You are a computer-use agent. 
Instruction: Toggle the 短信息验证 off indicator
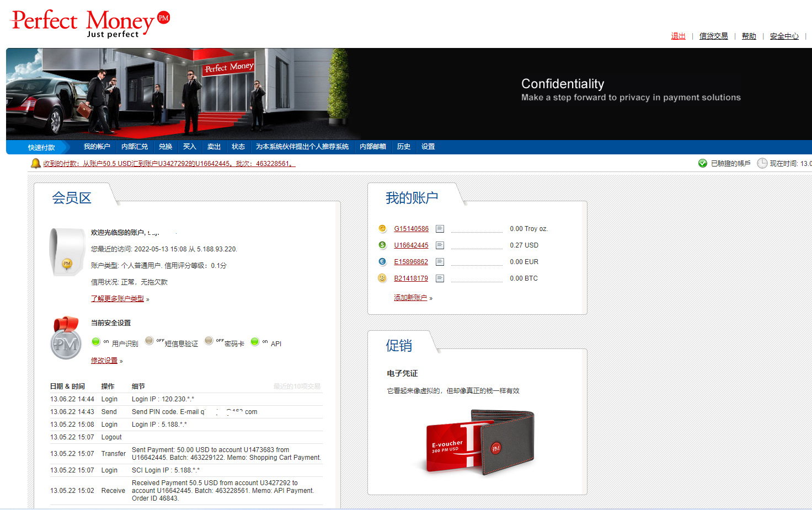pos(149,341)
